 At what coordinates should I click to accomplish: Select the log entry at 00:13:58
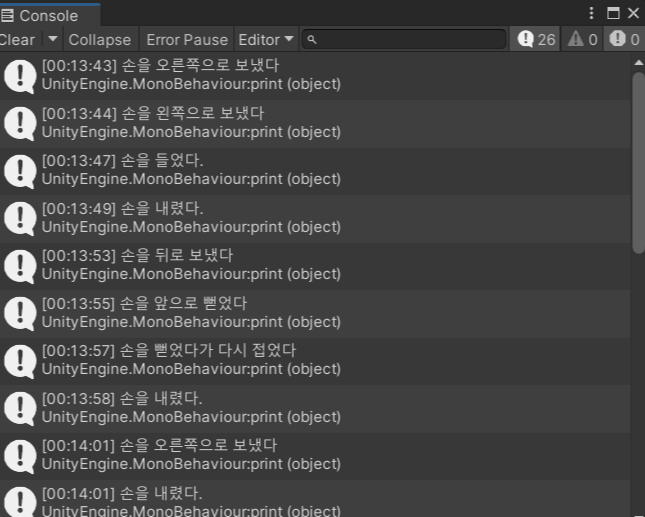coord(315,408)
